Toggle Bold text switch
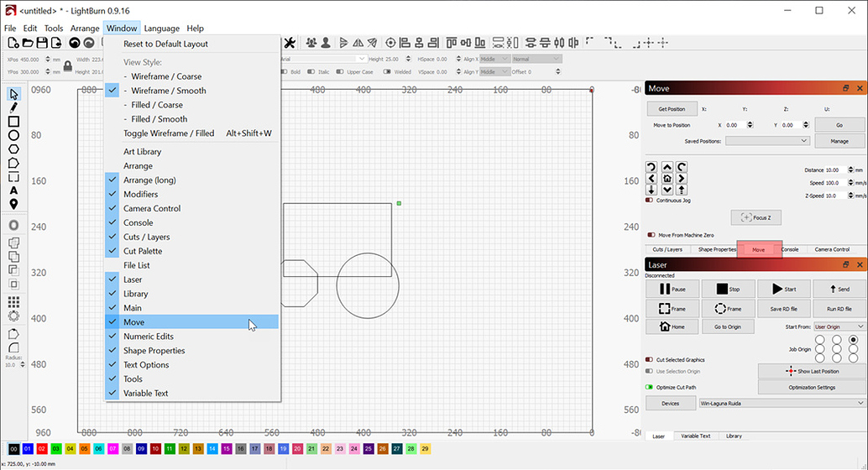The width and height of the screenshot is (868, 470). tap(284, 72)
